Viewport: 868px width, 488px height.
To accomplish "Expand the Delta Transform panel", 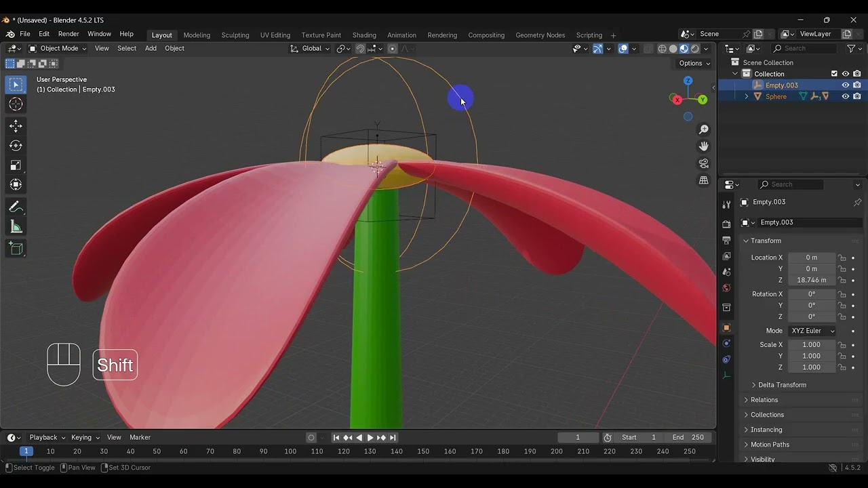I will (x=782, y=385).
